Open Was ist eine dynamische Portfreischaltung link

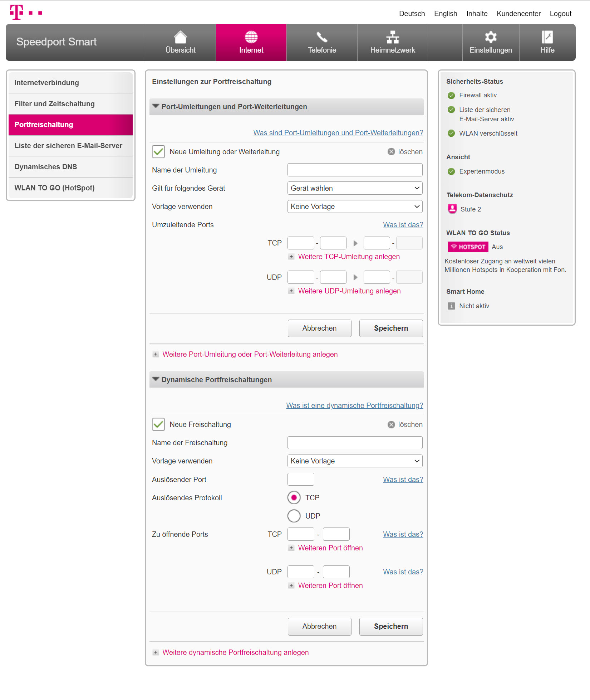tap(355, 405)
